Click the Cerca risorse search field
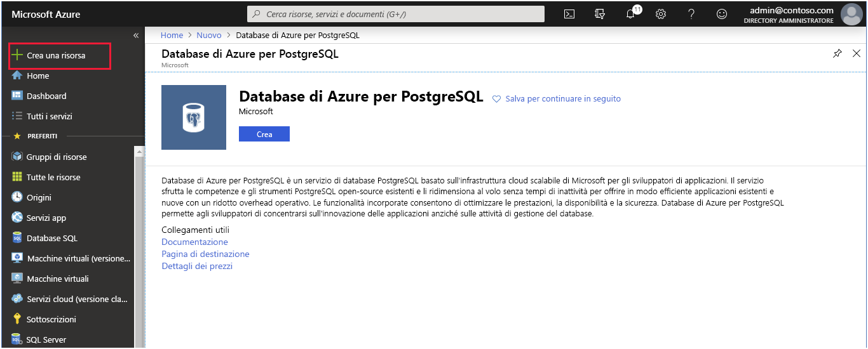This screenshot has height=349, width=868. pos(395,14)
